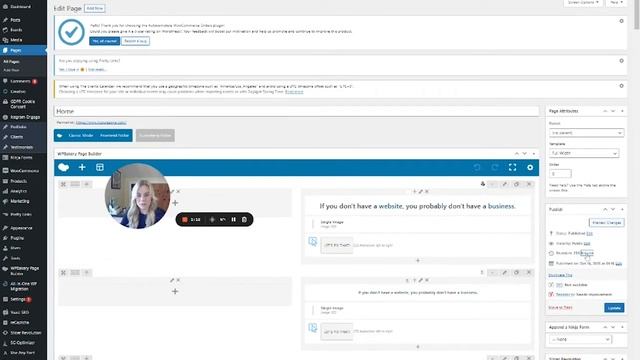Toggle WPBakery fullscreen mode icon
This screenshot has width=640, height=360.
[512, 167]
